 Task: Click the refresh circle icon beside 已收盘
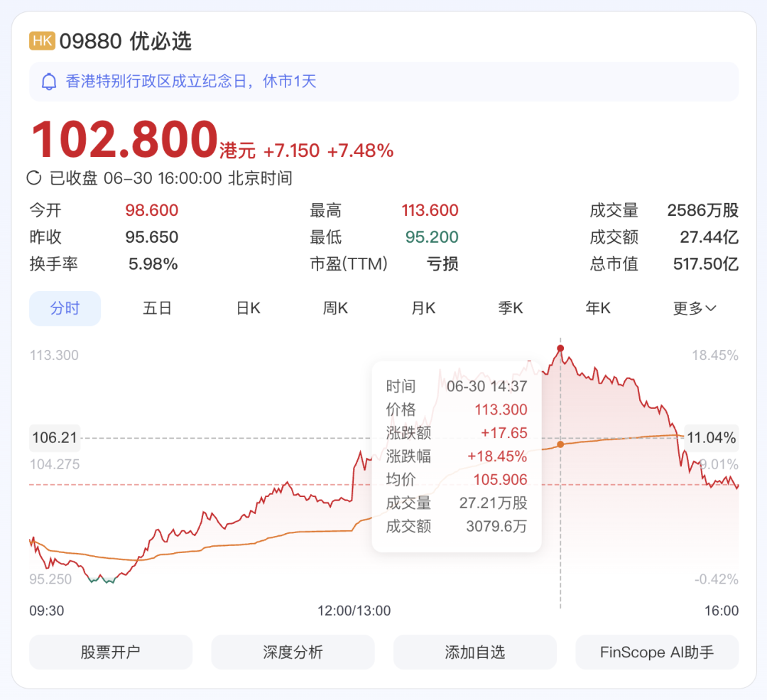coord(34,178)
